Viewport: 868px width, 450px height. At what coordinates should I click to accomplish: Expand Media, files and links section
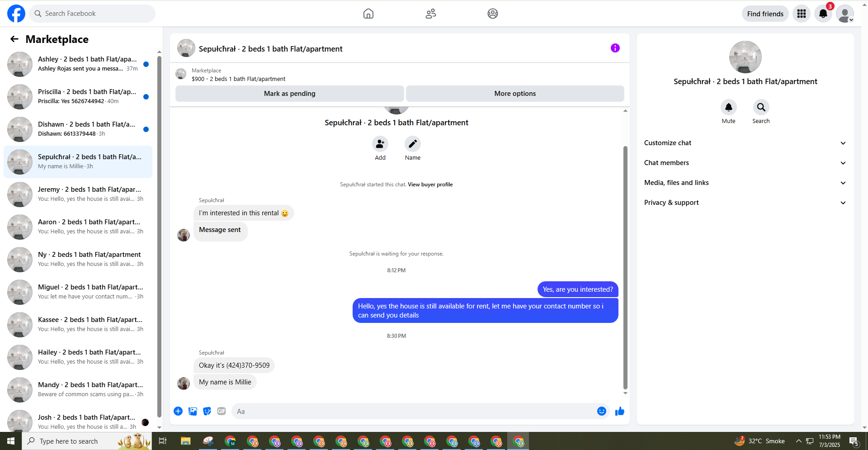point(745,183)
